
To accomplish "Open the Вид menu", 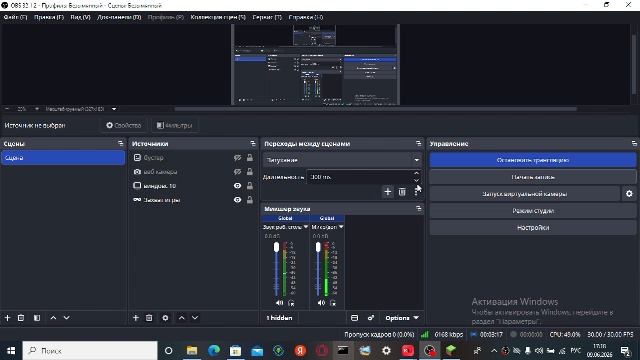I will [80, 17].
